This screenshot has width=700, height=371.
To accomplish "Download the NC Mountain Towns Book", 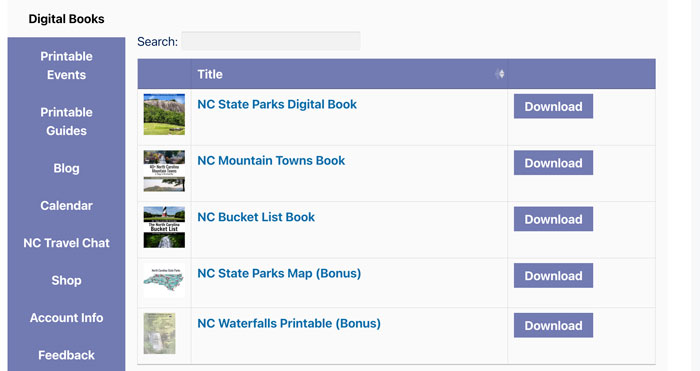I will 553,163.
